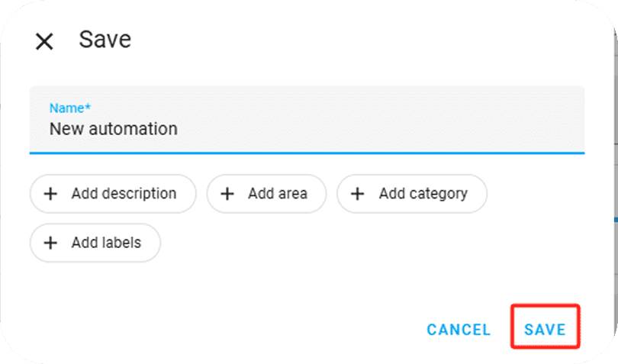Viewport: 618px width, 364px height.
Task: Place cursor in New automation text
Action: [x=113, y=129]
